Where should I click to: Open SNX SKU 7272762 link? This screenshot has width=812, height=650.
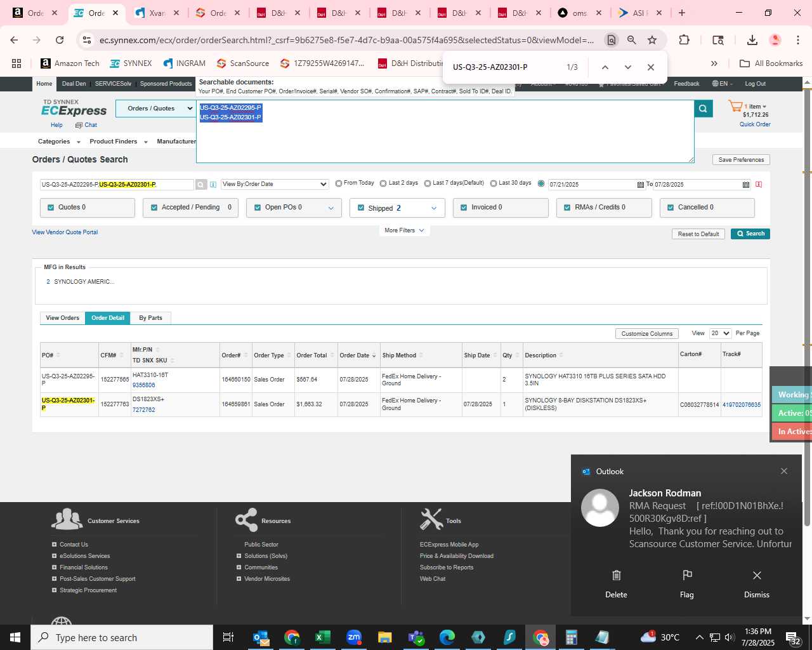tap(143, 410)
